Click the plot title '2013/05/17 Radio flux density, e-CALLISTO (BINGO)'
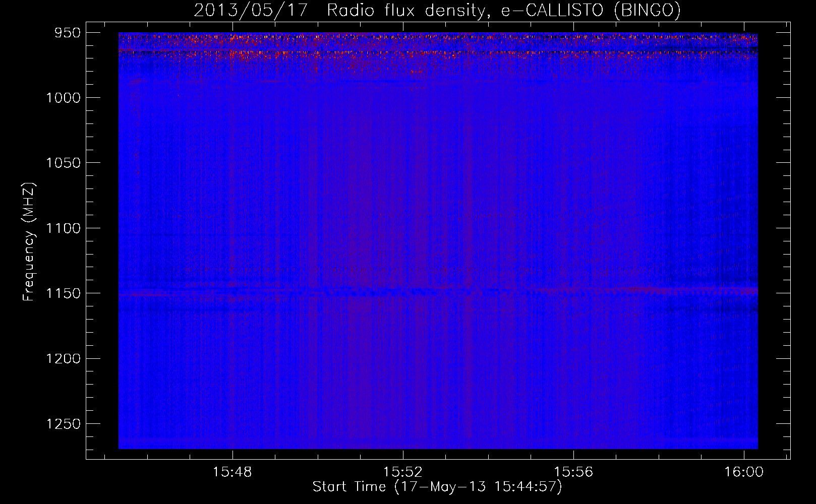 (437, 11)
